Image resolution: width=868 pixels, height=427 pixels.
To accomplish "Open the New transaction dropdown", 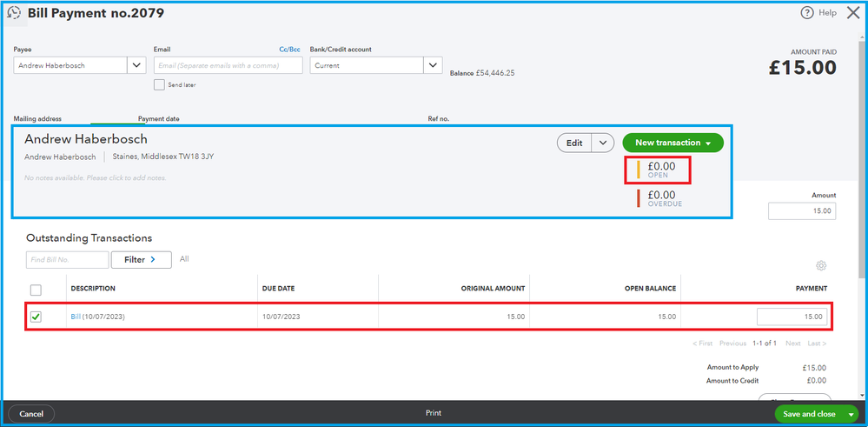I will 673,143.
